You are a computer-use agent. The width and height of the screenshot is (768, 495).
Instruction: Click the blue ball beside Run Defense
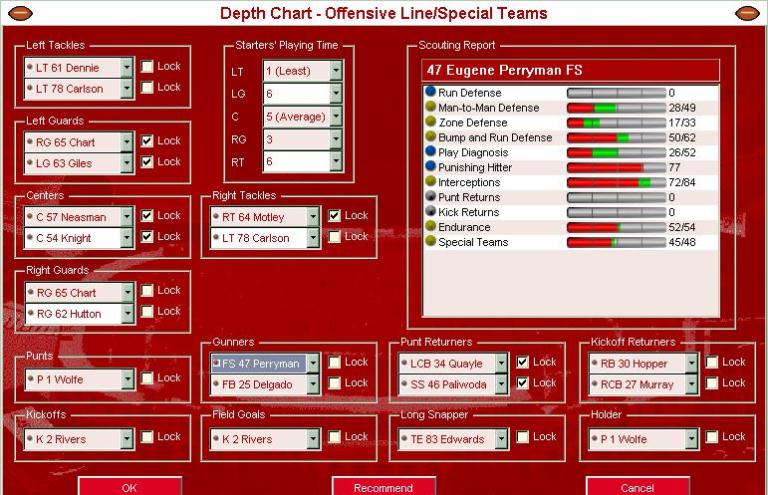click(431, 93)
